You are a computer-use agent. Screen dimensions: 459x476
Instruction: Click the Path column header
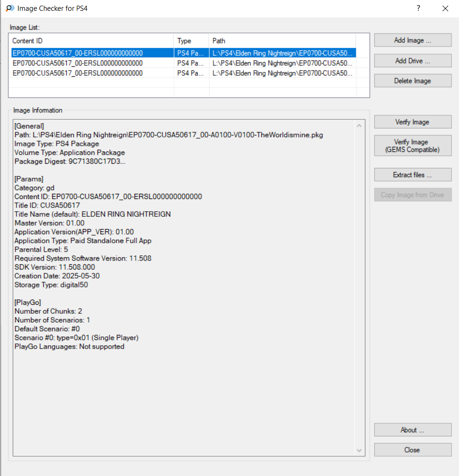pyautogui.click(x=282, y=40)
